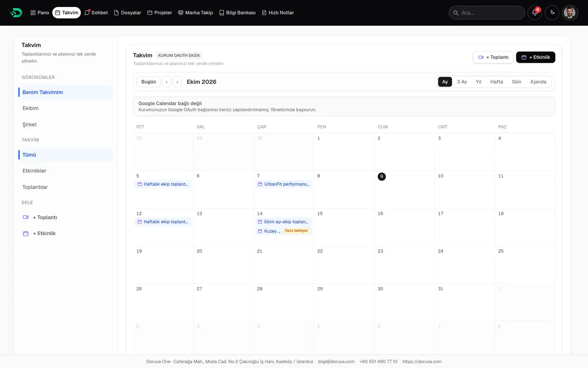Select Şirket view in sidebar
The width and height of the screenshot is (588, 368).
pos(65,125)
